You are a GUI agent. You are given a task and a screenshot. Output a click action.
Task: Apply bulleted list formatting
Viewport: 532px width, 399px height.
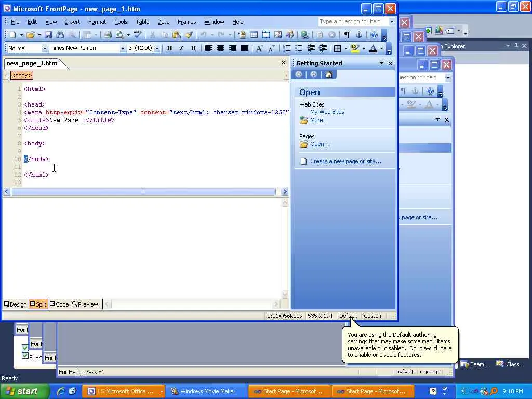[299, 48]
